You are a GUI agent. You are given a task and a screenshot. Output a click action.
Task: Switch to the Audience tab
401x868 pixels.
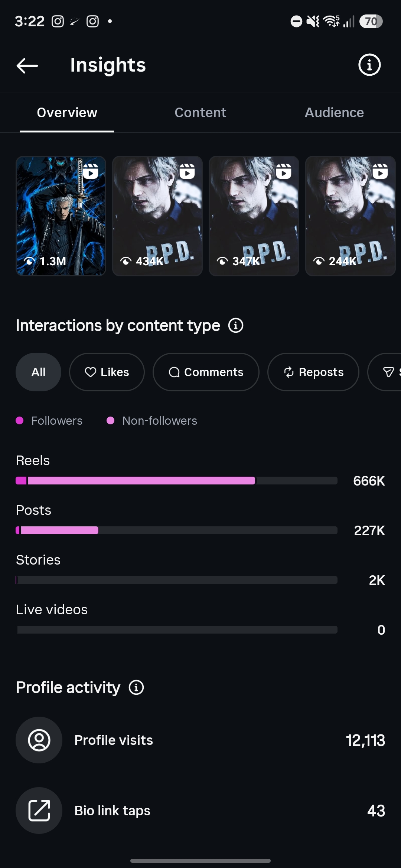tap(334, 113)
